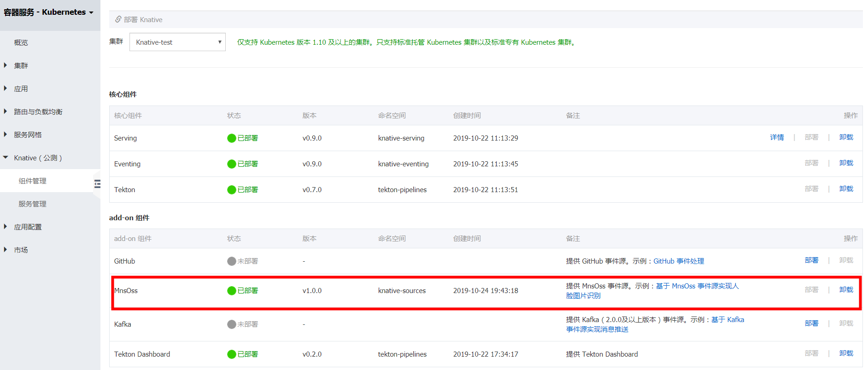This screenshot has width=868, height=370.
Task: Open the Knative-test cluster dropdown
Action: [177, 42]
